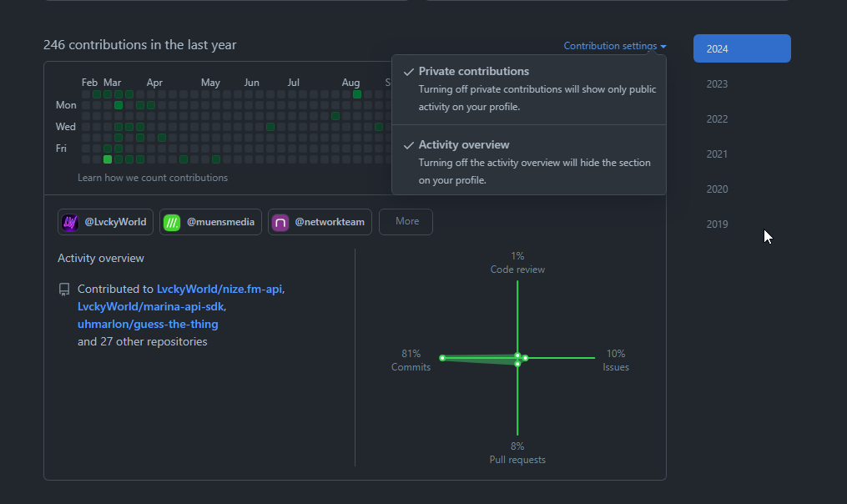Filter by the @muensmedia organization
The width and height of the screenshot is (847, 504).
[211, 222]
